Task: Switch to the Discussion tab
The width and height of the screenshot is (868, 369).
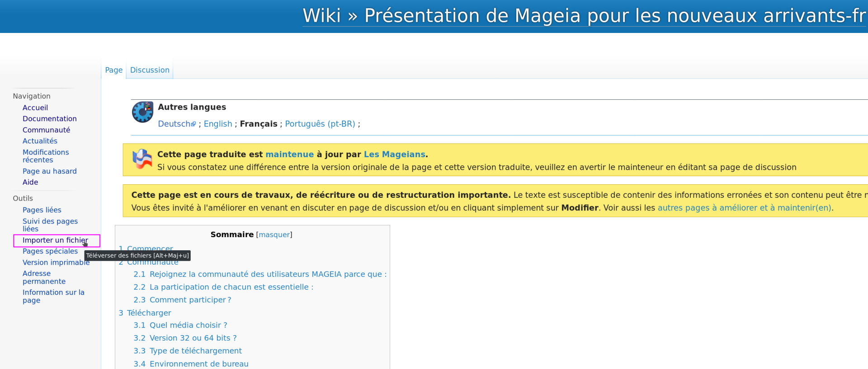Action: [150, 70]
